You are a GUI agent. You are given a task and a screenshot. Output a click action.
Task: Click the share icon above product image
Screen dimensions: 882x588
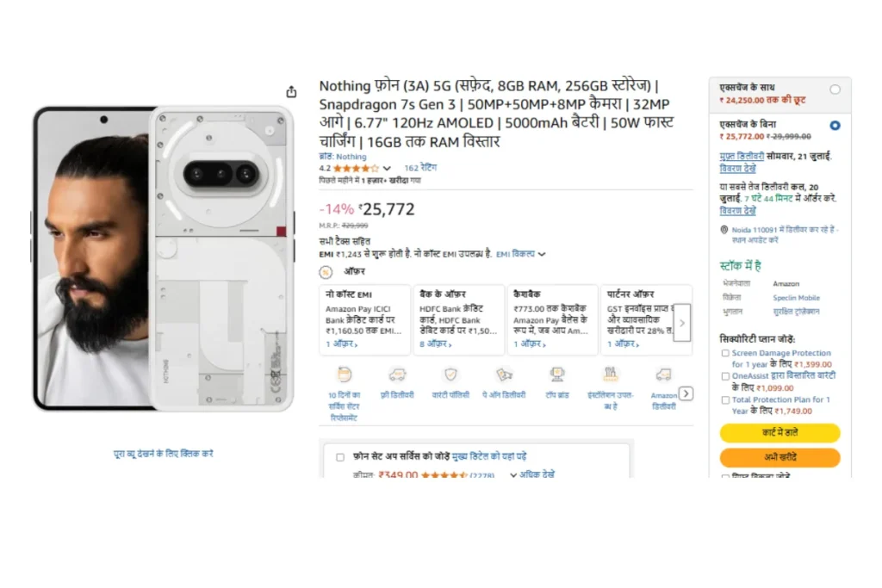291,91
